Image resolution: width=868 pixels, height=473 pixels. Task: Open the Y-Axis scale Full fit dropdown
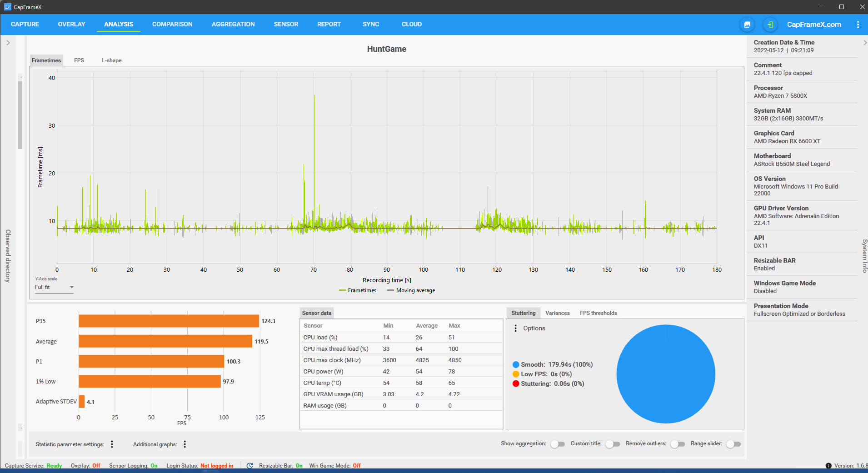(54, 287)
